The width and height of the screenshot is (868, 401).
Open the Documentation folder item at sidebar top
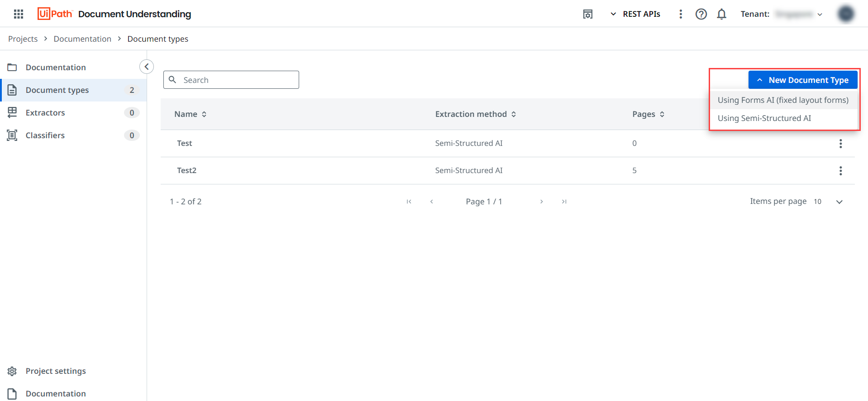click(x=73, y=68)
